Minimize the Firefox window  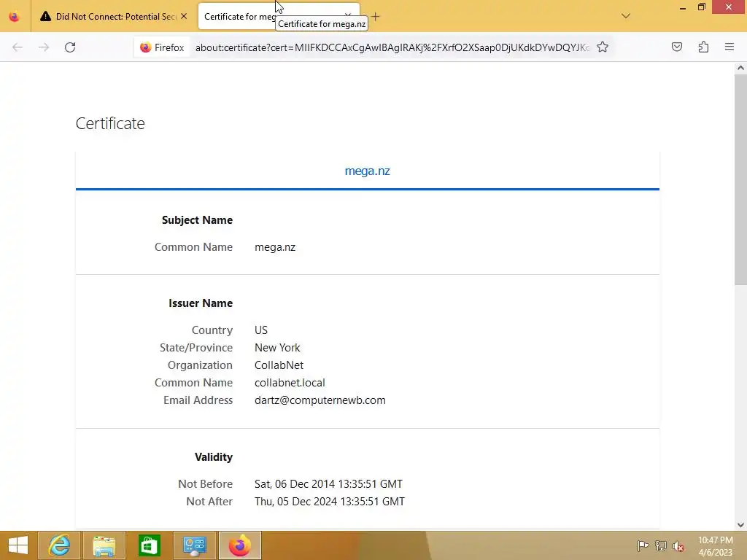point(683,7)
